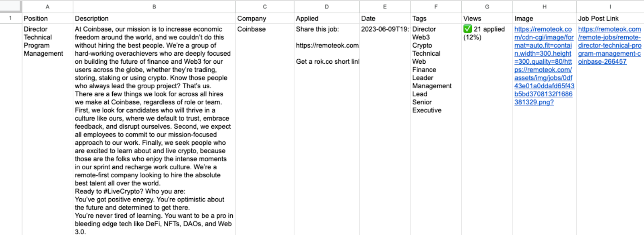Select column D header
Screen dimensions: 644x235
pyautogui.click(x=326, y=6)
